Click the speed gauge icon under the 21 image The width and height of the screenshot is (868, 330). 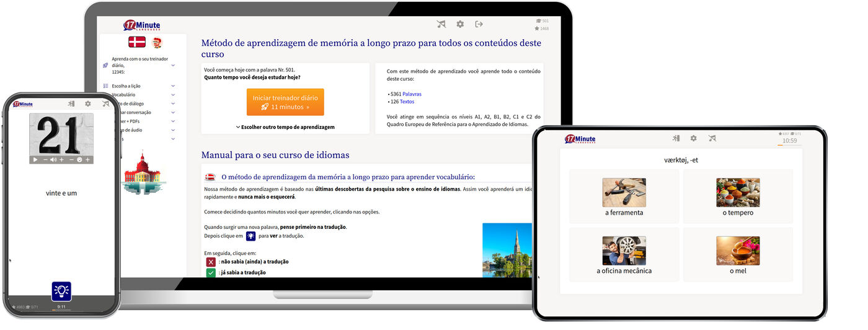click(79, 160)
